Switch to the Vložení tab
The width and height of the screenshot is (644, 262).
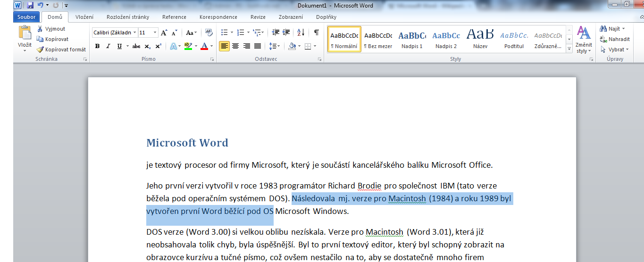pyautogui.click(x=84, y=17)
